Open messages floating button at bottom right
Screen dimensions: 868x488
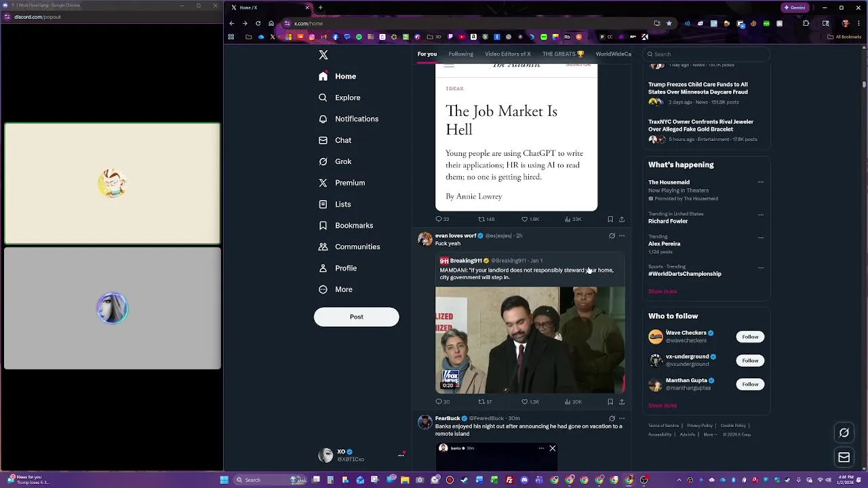pyautogui.click(x=844, y=457)
